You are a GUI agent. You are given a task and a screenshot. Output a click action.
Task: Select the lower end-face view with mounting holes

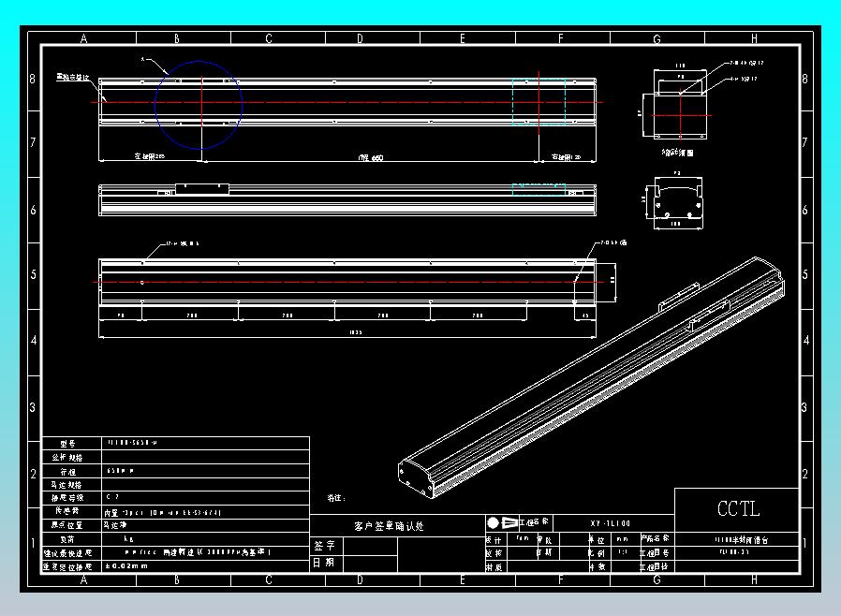pyautogui.click(x=677, y=201)
